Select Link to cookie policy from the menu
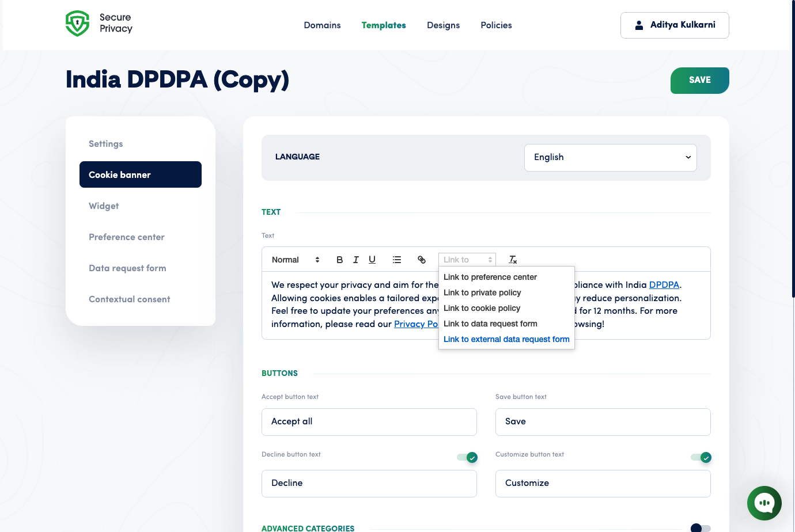This screenshot has height=532, width=795. [482, 308]
